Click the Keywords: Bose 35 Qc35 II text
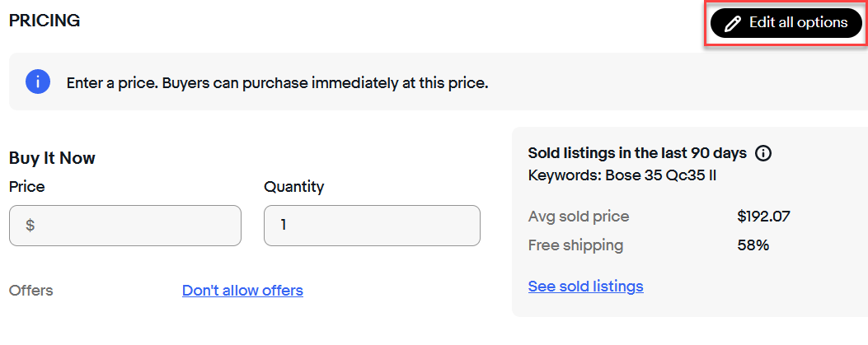868x345 pixels. (x=622, y=175)
